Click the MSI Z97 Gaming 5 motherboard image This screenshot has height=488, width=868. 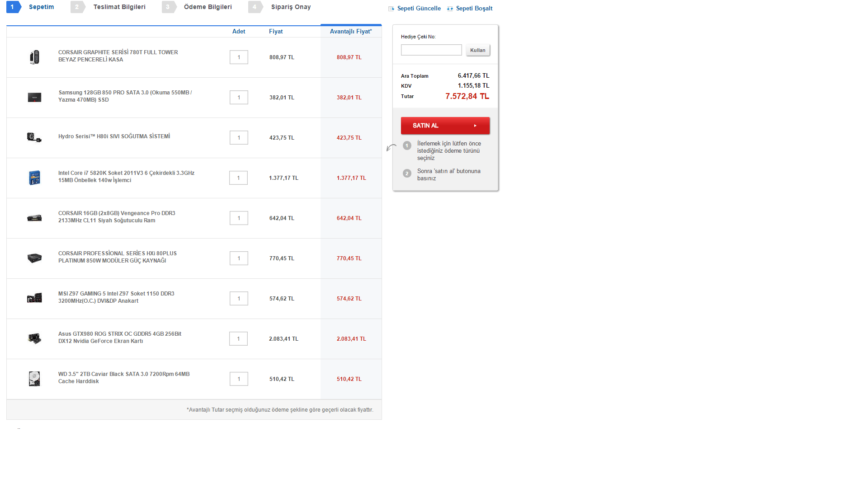[x=34, y=299]
